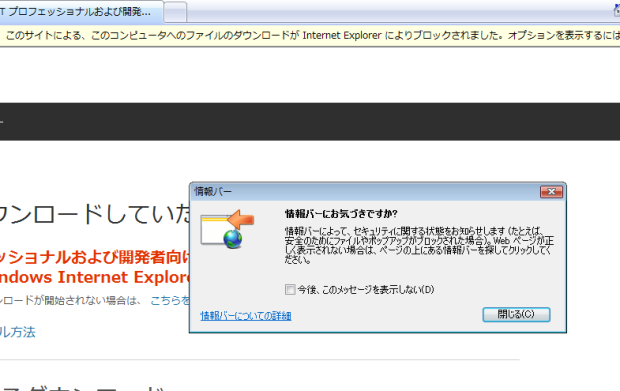Click the red Windows Internet Explorer heading

tap(95, 277)
